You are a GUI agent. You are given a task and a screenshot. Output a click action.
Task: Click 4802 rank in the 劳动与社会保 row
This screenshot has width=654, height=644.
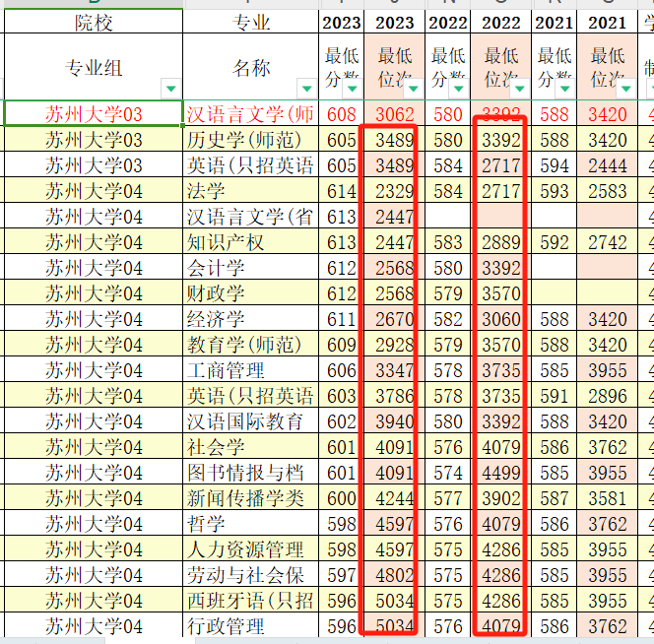pos(395,575)
